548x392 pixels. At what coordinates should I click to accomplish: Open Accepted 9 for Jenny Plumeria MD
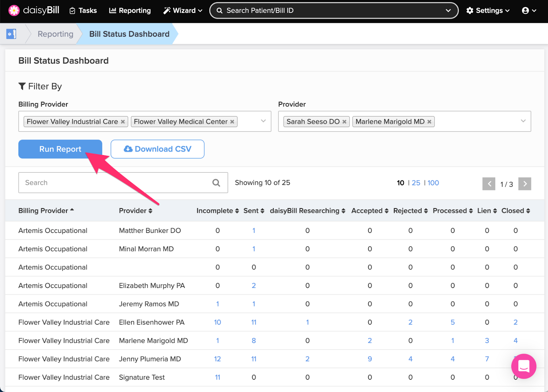370,359
